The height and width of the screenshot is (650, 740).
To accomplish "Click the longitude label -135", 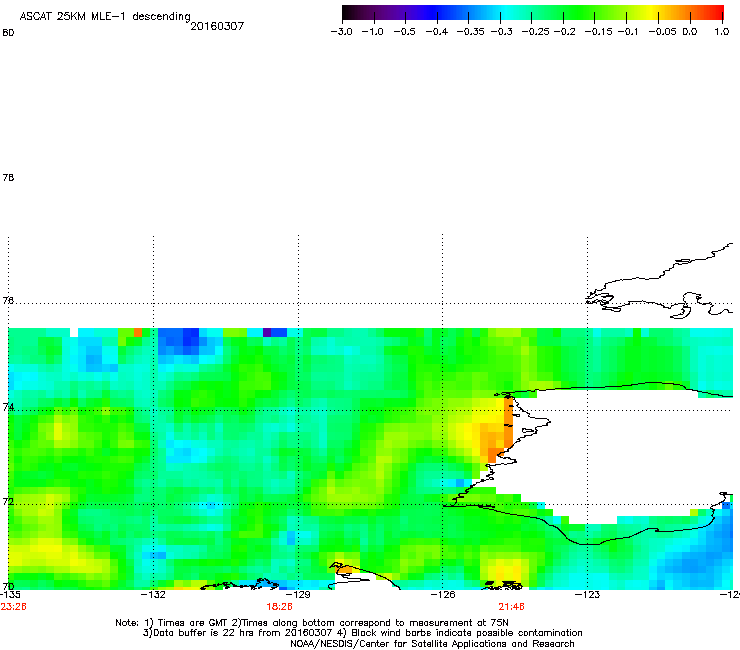I will [10, 595].
